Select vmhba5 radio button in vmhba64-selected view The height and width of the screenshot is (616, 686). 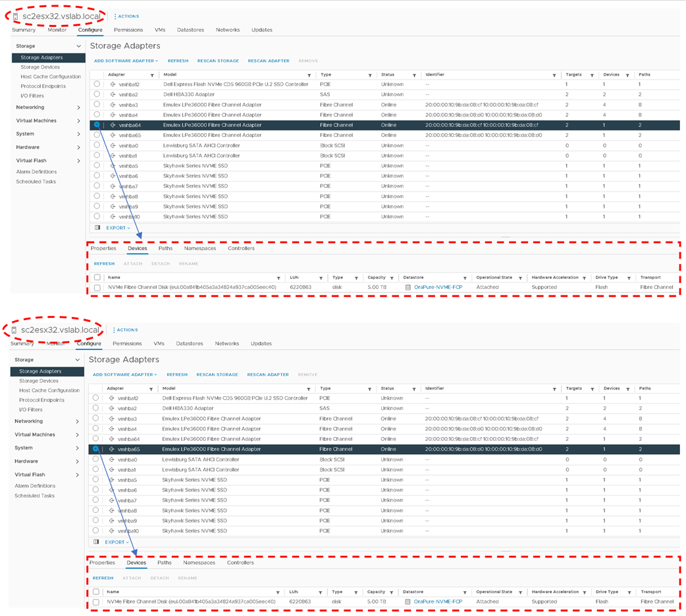[97, 165]
